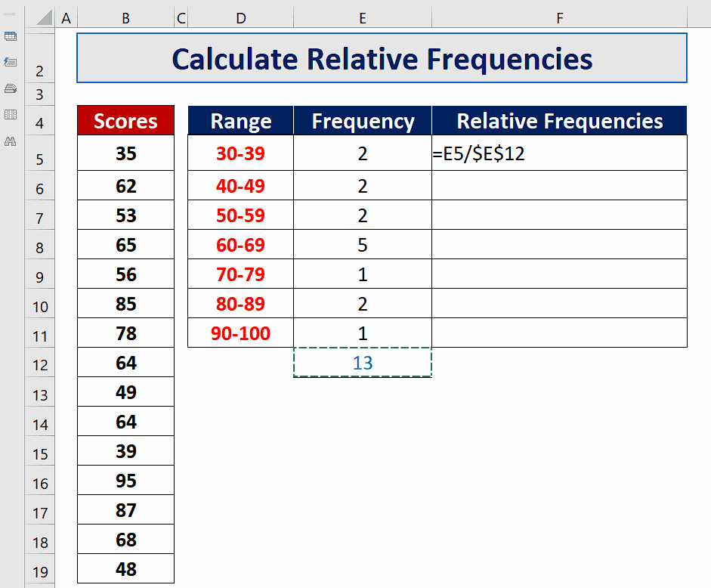Click the Calculate Relative Frequencies title
Image resolution: width=711 pixels, height=588 pixels.
tap(382, 58)
